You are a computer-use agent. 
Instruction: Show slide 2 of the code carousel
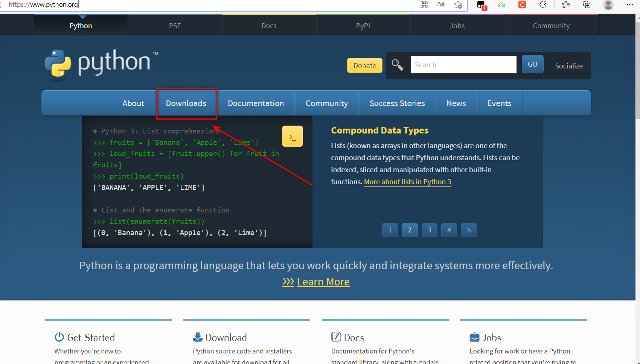tap(410, 230)
